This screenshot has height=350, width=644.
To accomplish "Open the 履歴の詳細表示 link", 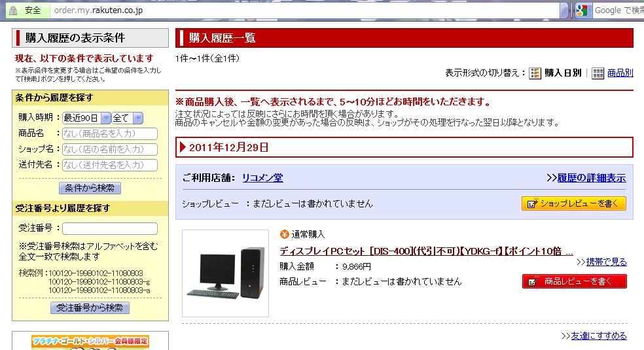I will coord(592,178).
